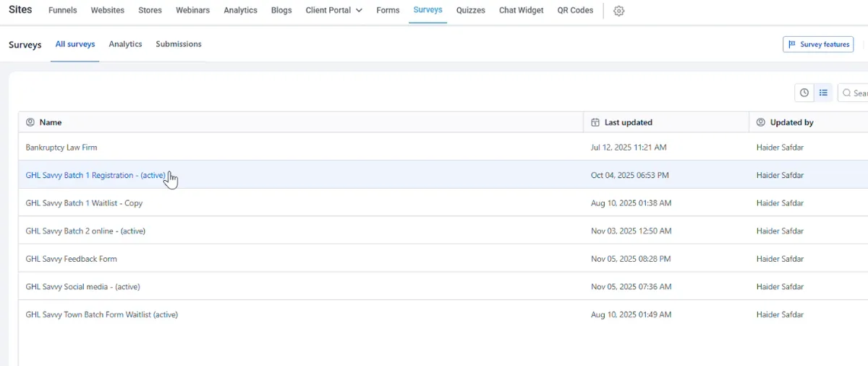Click the Surveys section title
The height and width of the screenshot is (366, 868).
pos(25,45)
